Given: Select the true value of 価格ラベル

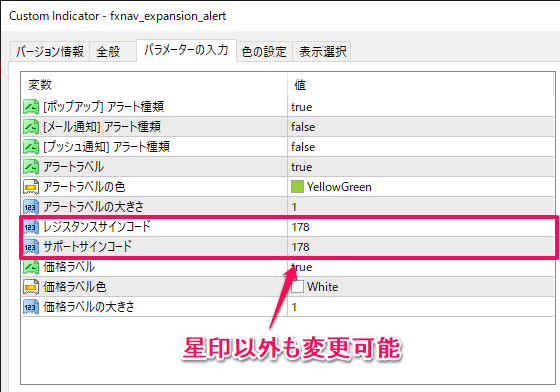Looking at the screenshot, I should pyautogui.click(x=302, y=267).
